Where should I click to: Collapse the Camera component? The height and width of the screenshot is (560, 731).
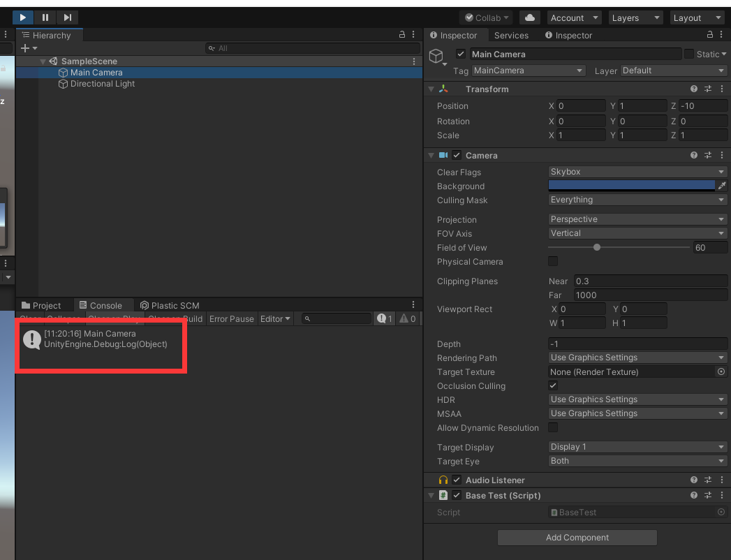point(431,155)
